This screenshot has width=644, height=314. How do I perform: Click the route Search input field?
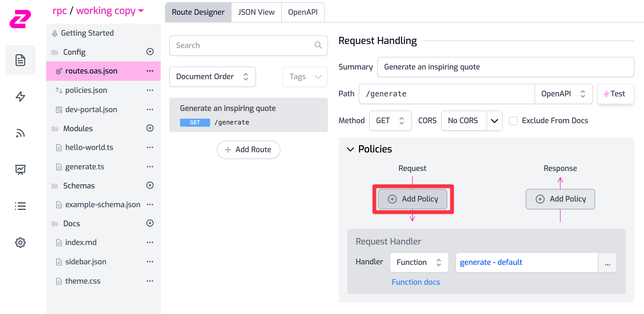(x=244, y=46)
